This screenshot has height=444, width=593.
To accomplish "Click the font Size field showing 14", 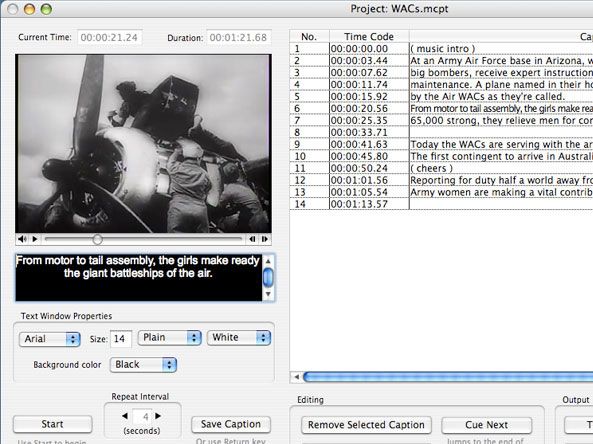I will click(121, 339).
